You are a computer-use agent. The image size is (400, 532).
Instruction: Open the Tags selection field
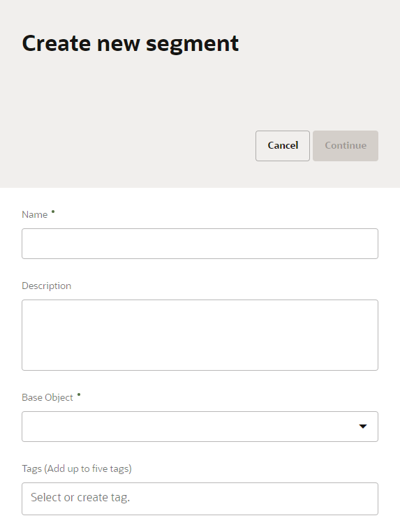coord(200,498)
